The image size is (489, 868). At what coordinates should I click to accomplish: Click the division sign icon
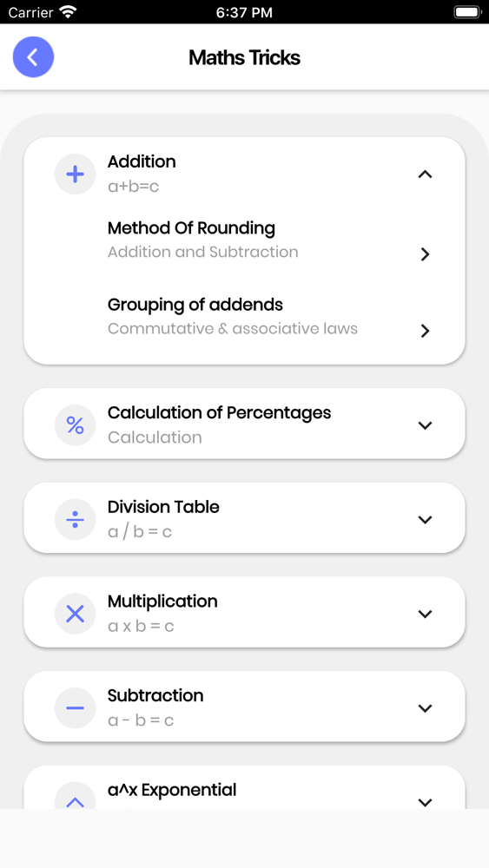pyautogui.click(x=75, y=519)
